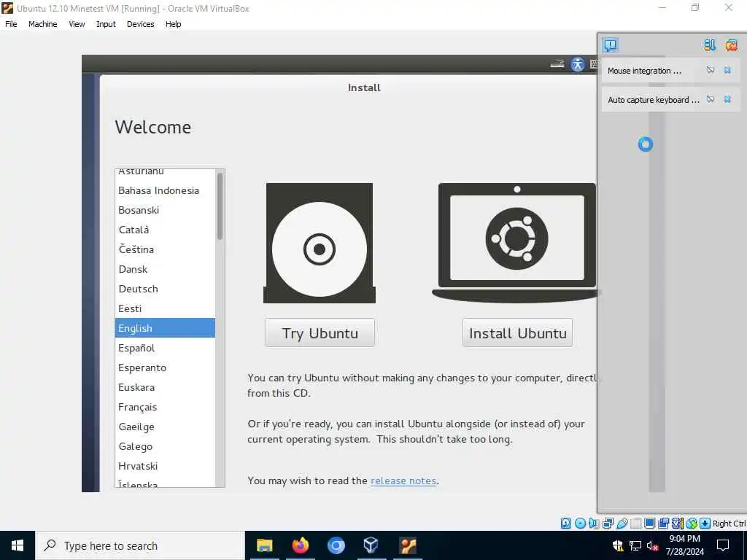Open the Windows notification center icon
Image resolution: width=747 pixels, height=560 pixels.
723,545
